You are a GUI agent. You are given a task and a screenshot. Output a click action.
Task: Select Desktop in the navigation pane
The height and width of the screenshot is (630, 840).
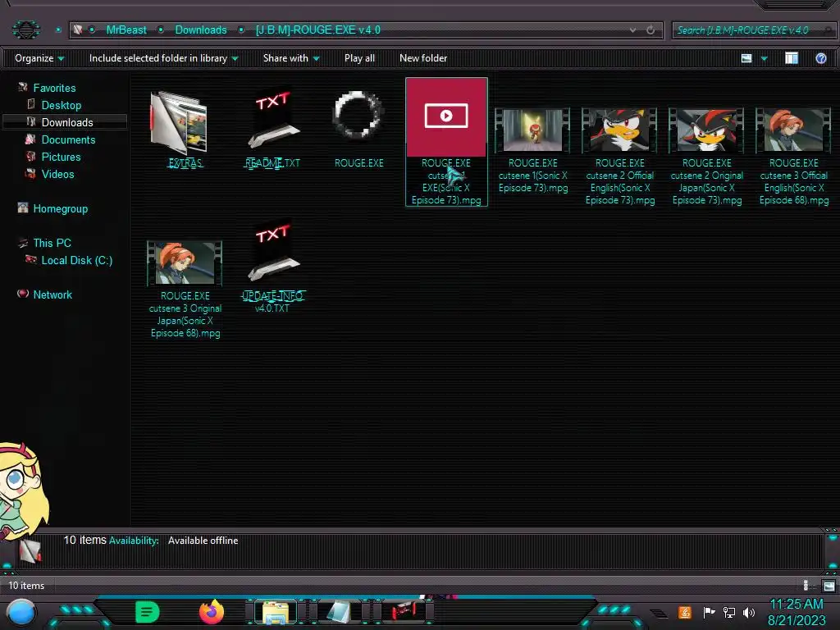(x=61, y=105)
